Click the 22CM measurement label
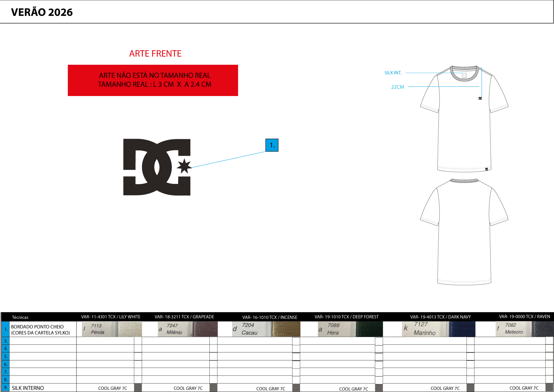This screenshot has width=554, height=392. coord(397,87)
